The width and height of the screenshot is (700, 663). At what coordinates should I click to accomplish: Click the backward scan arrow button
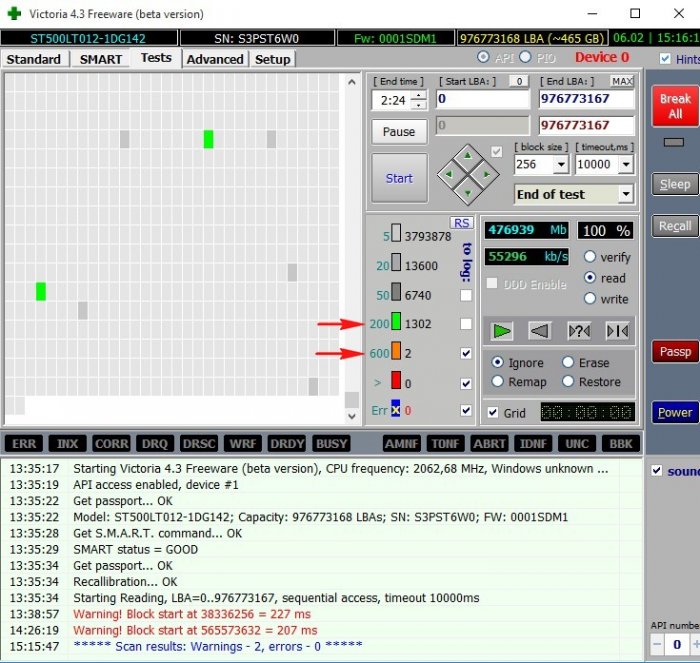click(x=539, y=331)
